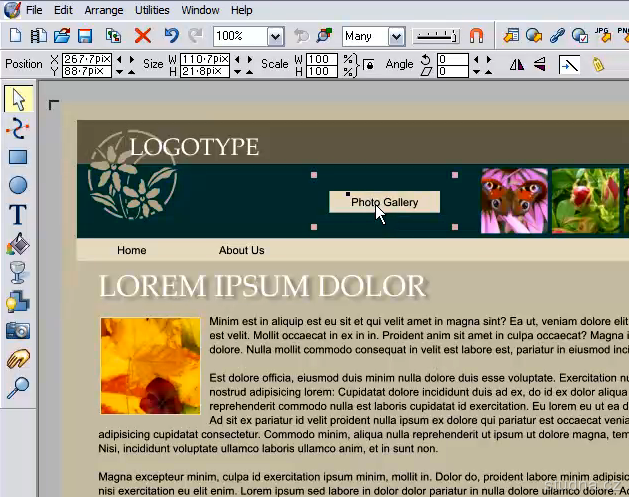
Task: Open the Arrange menu
Action: (x=105, y=10)
